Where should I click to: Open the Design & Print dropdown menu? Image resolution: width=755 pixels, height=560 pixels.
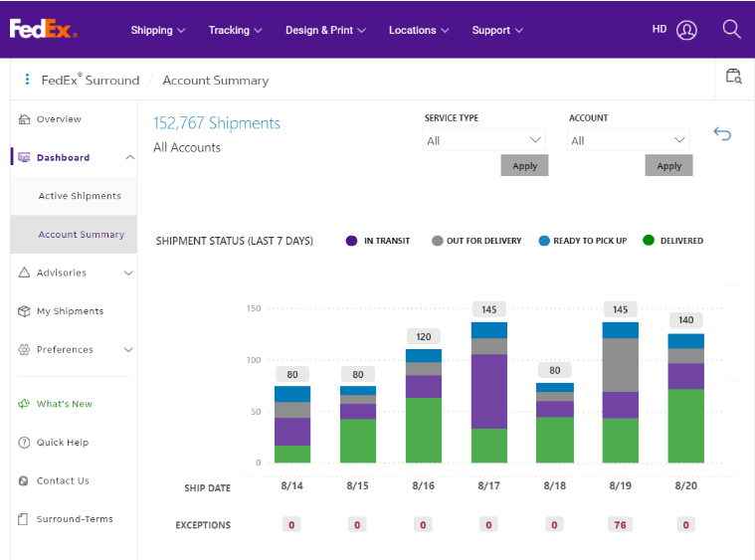click(x=325, y=30)
